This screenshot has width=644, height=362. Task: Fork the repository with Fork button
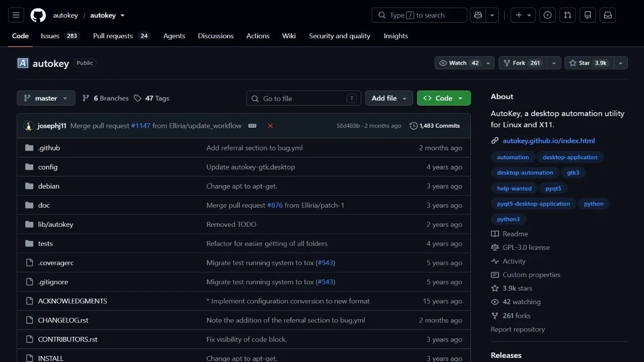[523, 63]
